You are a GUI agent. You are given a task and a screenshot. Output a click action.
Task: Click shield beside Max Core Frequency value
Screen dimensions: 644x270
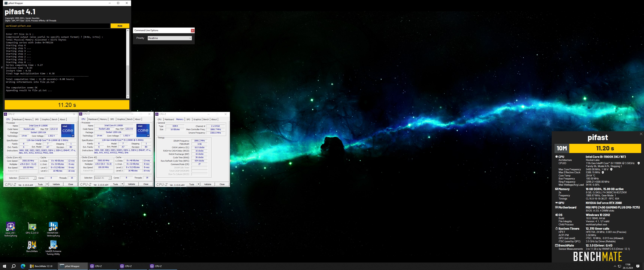(611, 169)
